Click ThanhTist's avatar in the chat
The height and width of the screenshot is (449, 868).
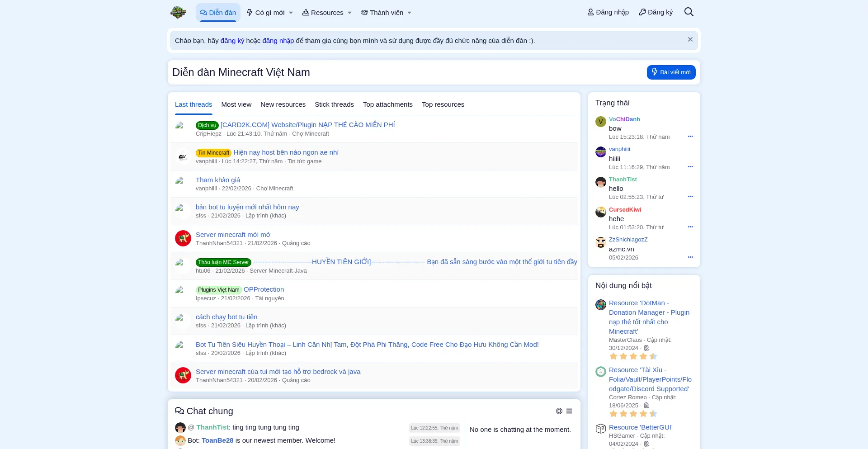click(180, 428)
